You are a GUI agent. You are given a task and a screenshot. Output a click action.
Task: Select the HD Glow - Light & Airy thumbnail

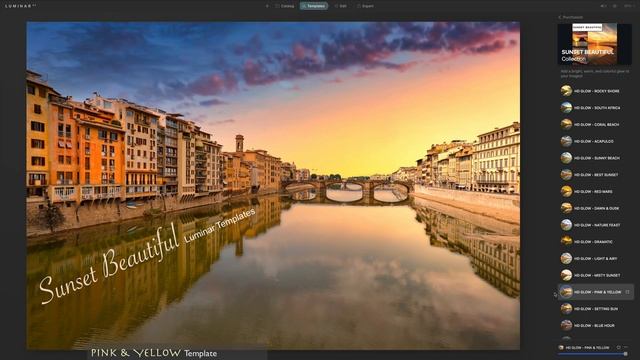pyautogui.click(x=566, y=258)
